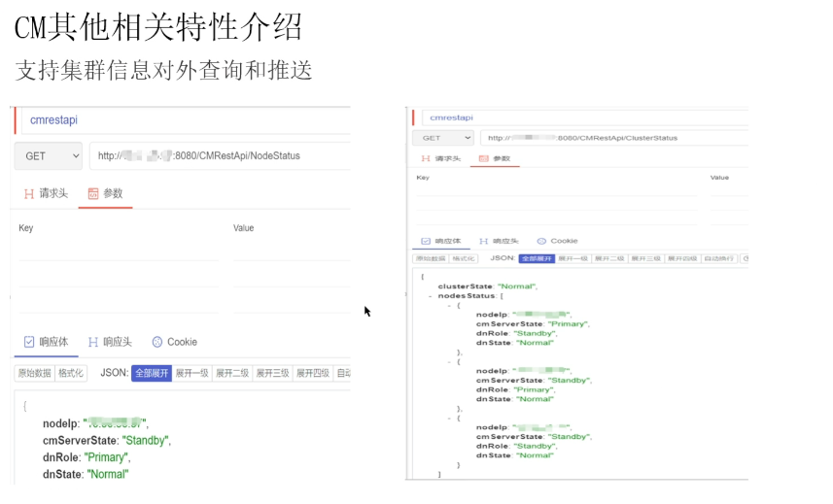Collapse the last node object in nodesStatus

click(449, 418)
